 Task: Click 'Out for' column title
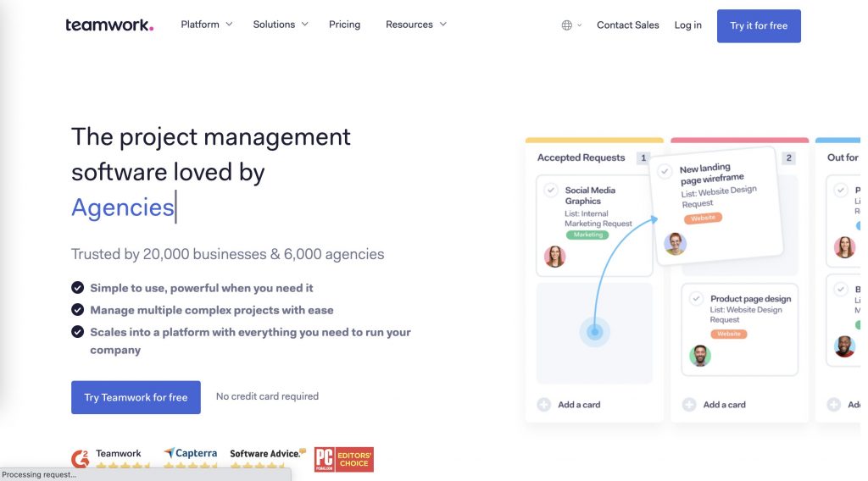point(843,158)
